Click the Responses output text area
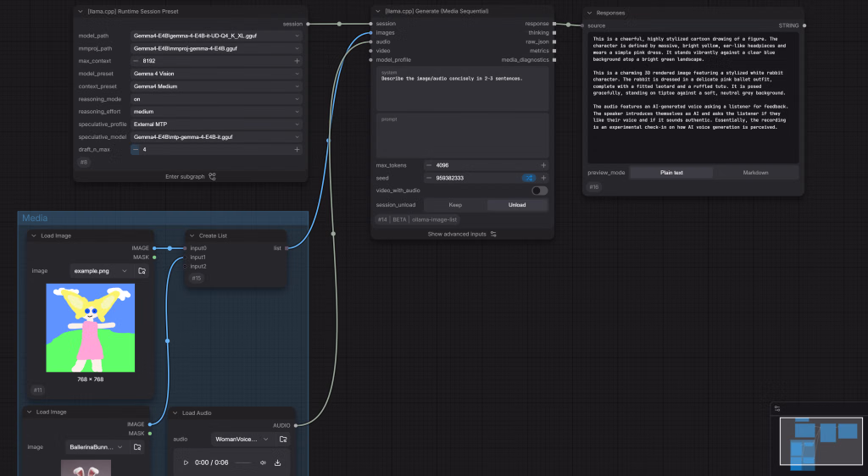868x476 pixels. (x=693, y=98)
